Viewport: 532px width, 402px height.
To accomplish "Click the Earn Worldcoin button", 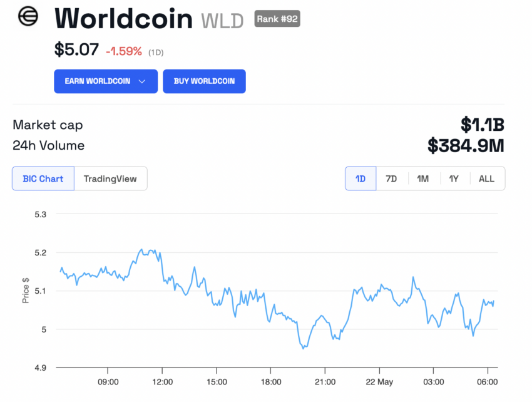I will click(100, 81).
